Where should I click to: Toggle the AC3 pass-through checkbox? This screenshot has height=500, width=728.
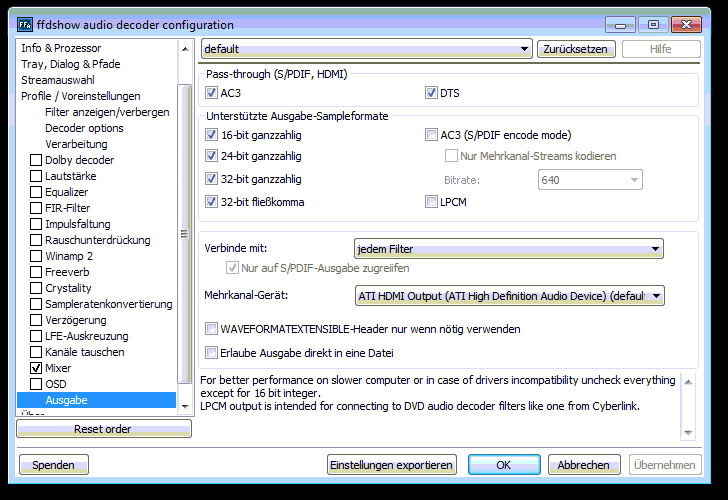[211, 93]
